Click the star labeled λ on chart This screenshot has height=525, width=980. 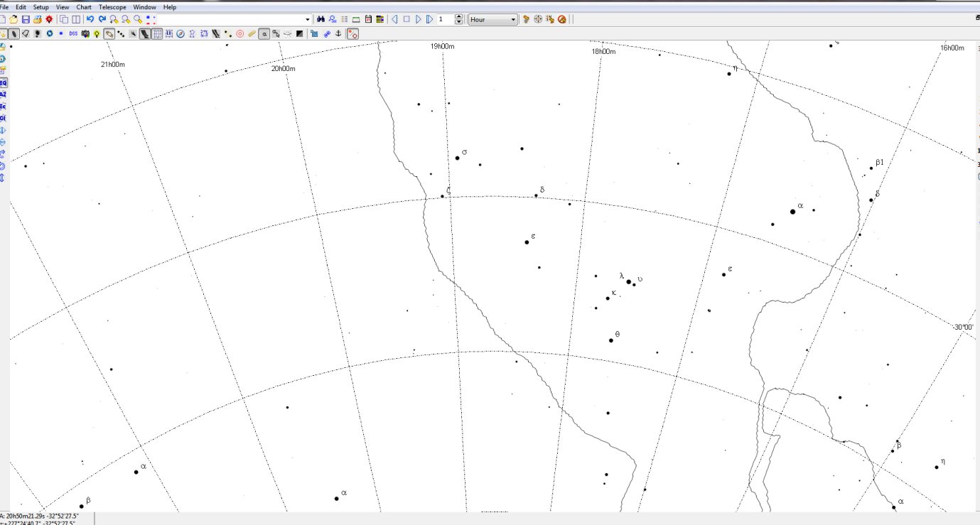click(x=629, y=281)
